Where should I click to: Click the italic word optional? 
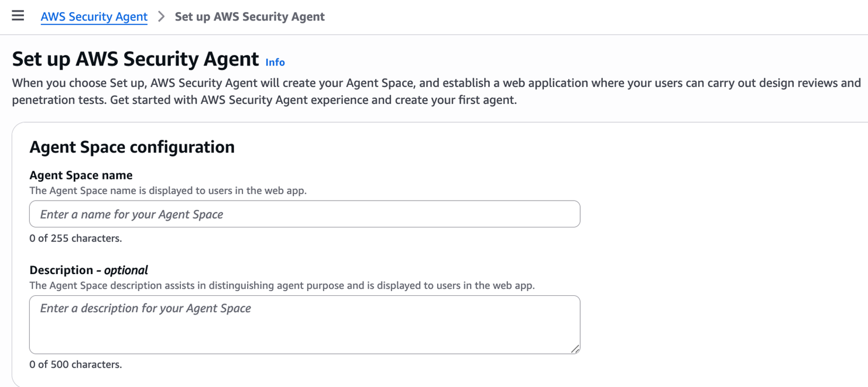pos(126,270)
